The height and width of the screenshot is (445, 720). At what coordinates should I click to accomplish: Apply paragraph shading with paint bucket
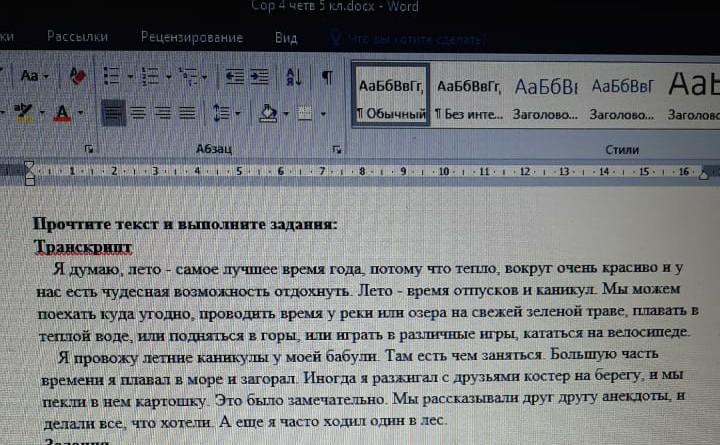pyautogui.click(x=268, y=113)
